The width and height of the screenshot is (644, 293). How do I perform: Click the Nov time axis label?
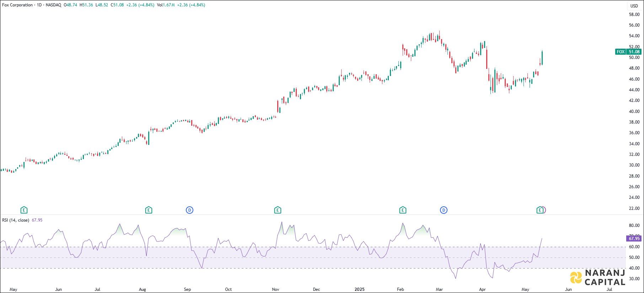275,289
